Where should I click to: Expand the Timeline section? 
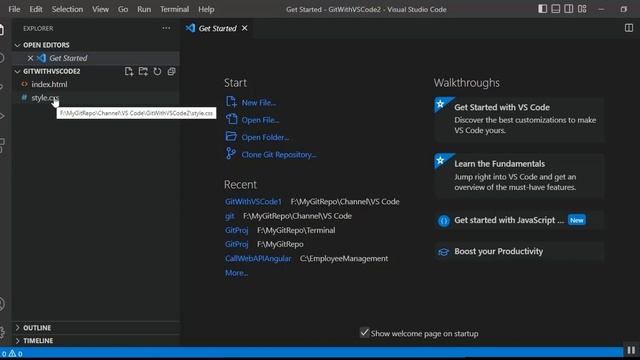coord(18,340)
